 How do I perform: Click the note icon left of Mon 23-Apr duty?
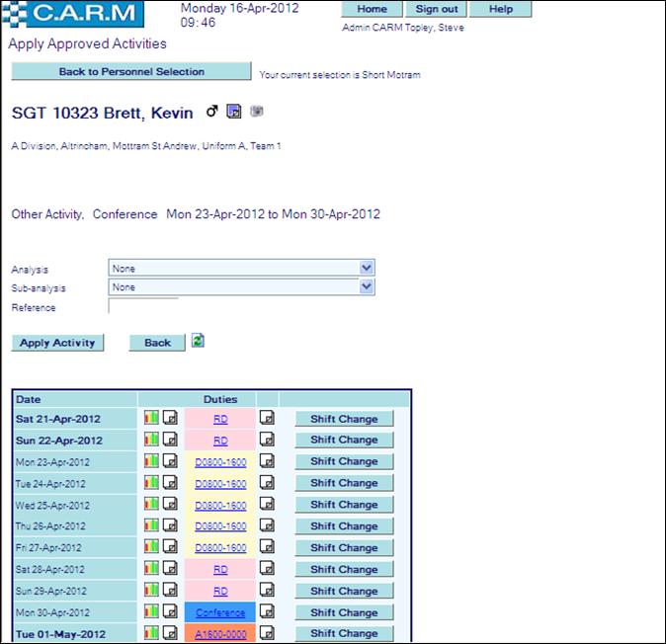pyautogui.click(x=170, y=461)
